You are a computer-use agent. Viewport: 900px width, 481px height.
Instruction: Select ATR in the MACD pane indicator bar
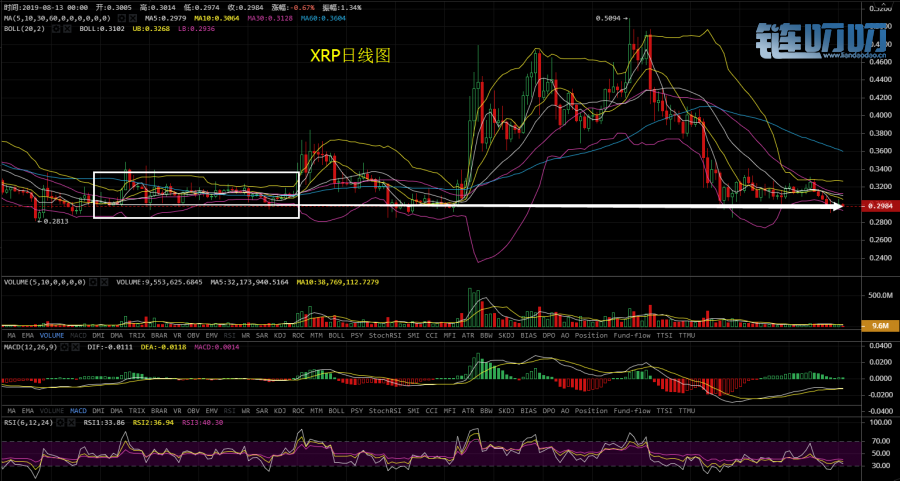click(468, 411)
